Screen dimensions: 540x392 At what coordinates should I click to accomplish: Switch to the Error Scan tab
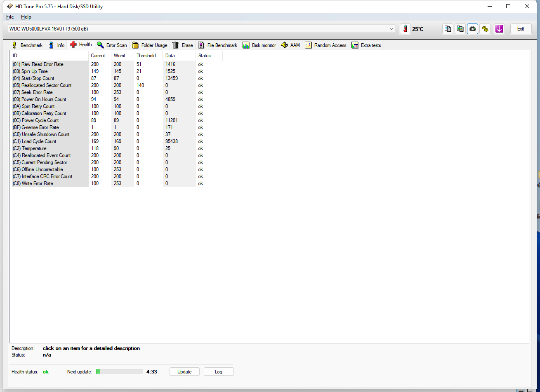point(112,45)
